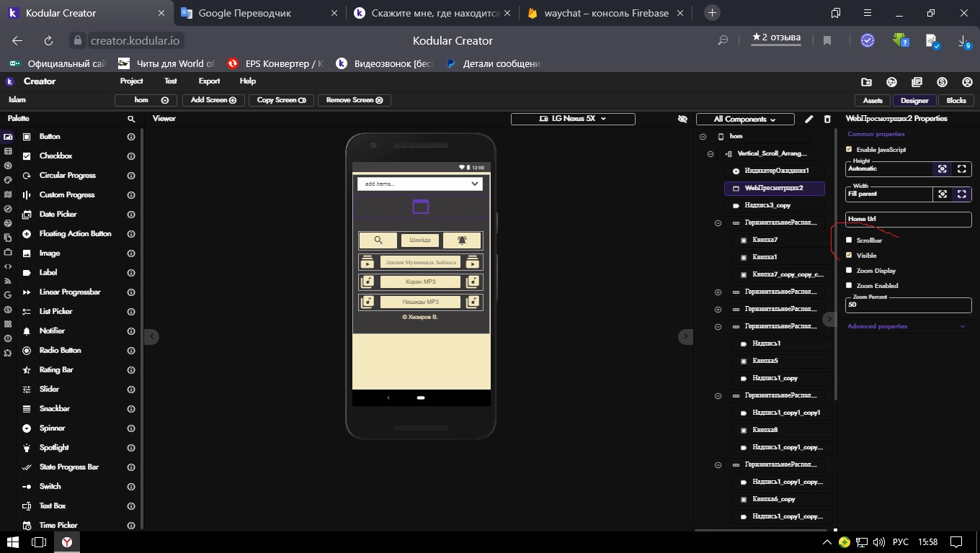The height and width of the screenshot is (553, 980).
Task: Check the Zoom Enabled checkbox
Action: click(x=849, y=286)
